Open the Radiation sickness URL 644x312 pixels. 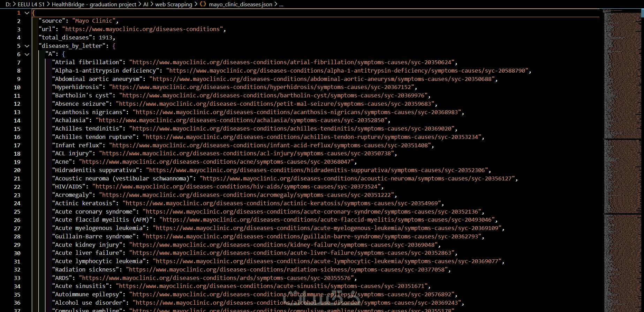tap(287, 270)
